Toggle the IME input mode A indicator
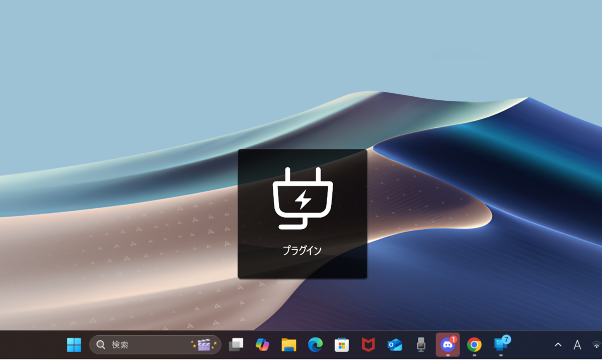The width and height of the screenshot is (602, 364). click(577, 345)
